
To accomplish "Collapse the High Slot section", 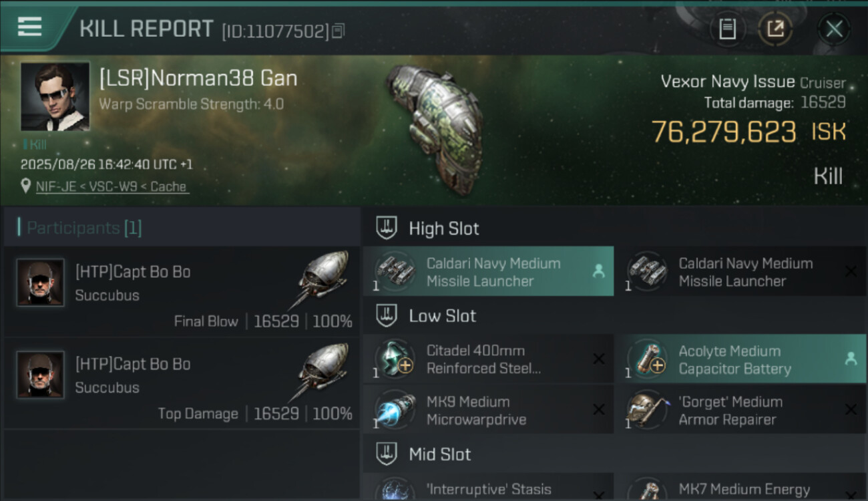I will click(x=387, y=228).
